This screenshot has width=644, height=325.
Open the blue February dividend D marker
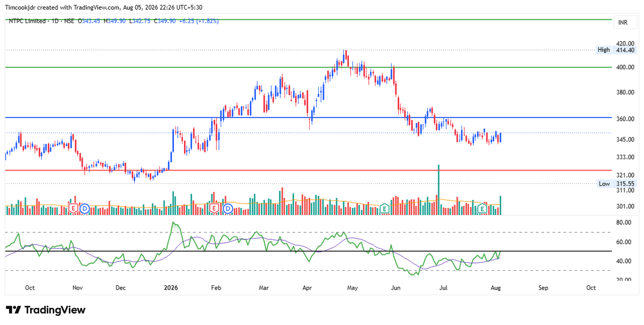[228, 208]
